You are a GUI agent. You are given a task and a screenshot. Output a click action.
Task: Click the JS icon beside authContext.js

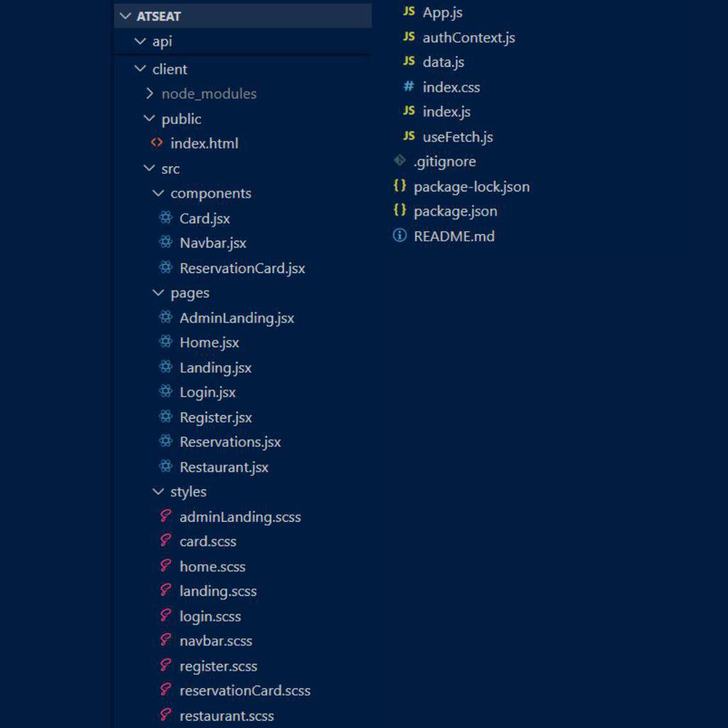(409, 36)
